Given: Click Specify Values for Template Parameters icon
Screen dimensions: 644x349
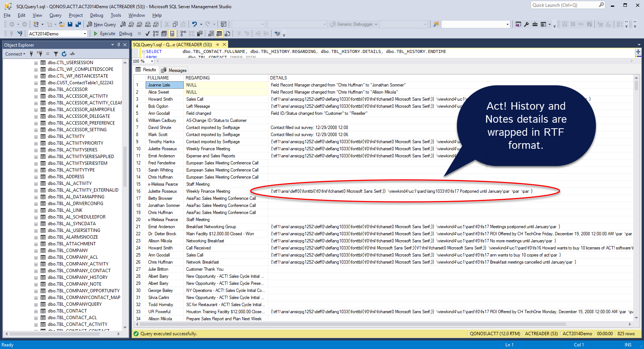Looking at the screenshot, I should (277, 34).
